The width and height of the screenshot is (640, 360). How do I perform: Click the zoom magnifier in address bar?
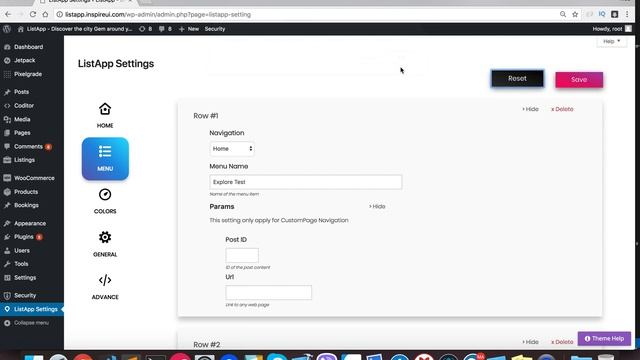pyautogui.click(x=563, y=14)
